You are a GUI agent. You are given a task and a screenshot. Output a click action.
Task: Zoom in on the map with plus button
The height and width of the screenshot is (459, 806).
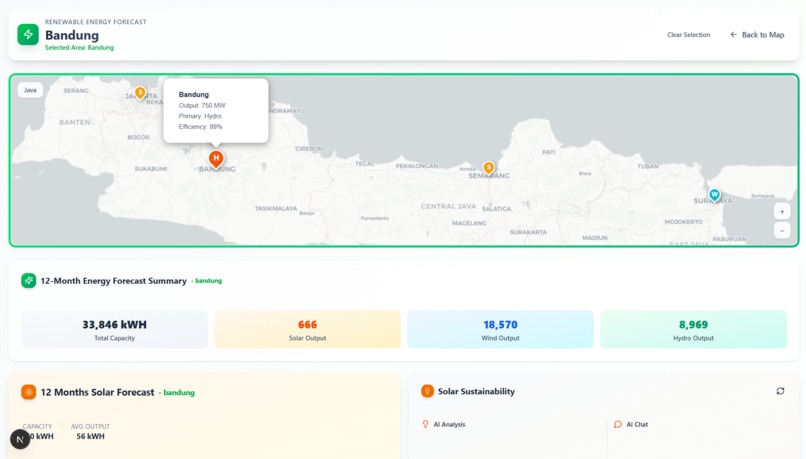(782, 211)
